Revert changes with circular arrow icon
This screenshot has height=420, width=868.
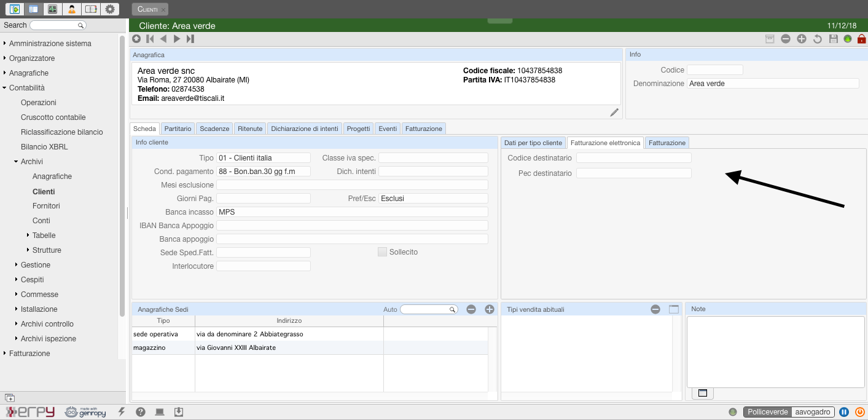click(818, 39)
